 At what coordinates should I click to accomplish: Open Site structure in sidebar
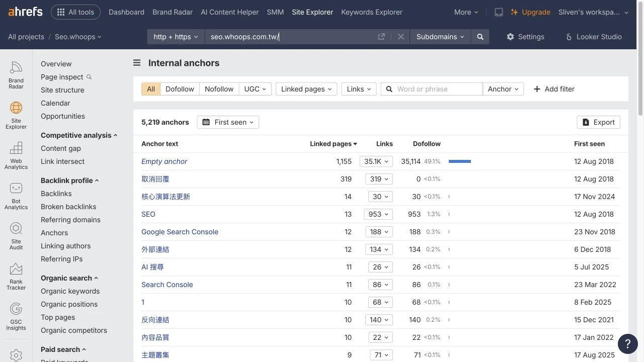click(x=62, y=90)
